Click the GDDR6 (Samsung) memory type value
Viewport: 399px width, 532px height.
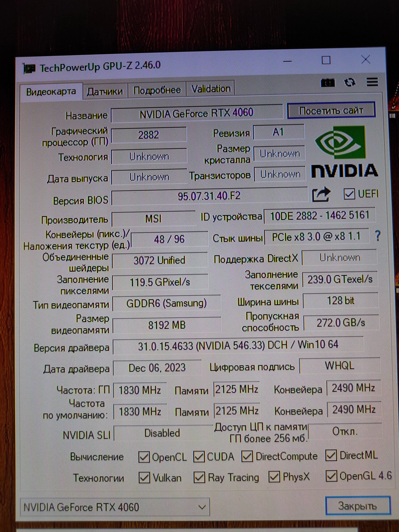[x=166, y=303]
